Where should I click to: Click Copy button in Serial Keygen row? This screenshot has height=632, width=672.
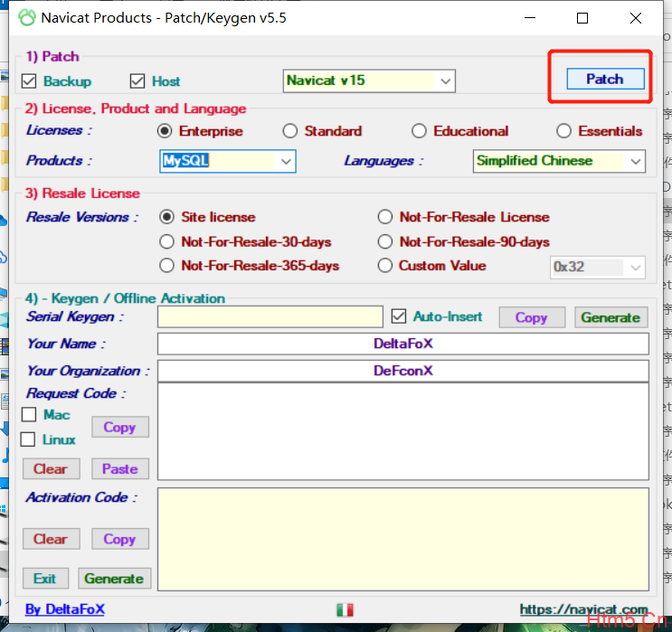pos(532,317)
